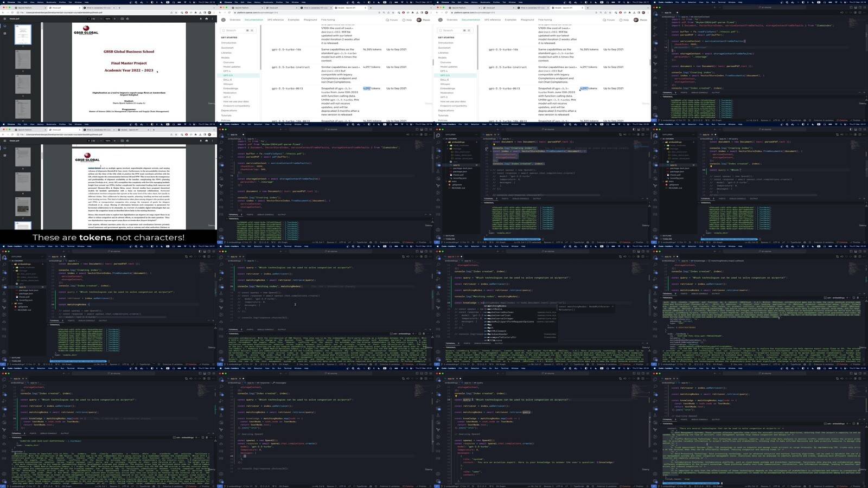Open API reference link in first OpenAI docs window
The width and height of the screenshot is (868, 488).
276,20
